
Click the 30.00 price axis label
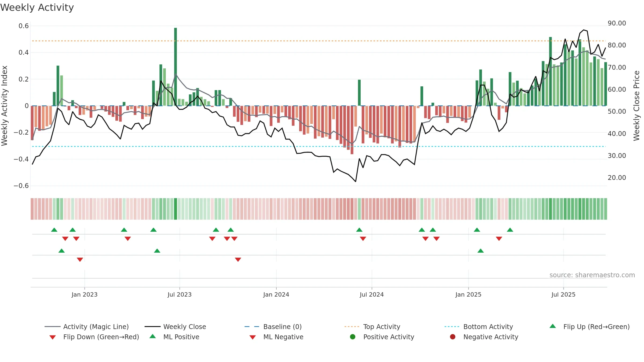click(x=617, y=156)
